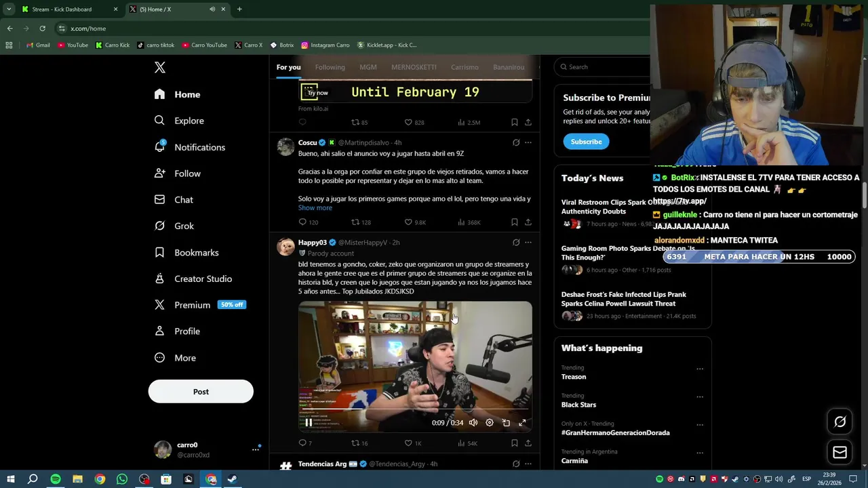868x488 pixels.
Task: Toggle picture-in-picture on Happy03's video
Action: tap(506, 422)
